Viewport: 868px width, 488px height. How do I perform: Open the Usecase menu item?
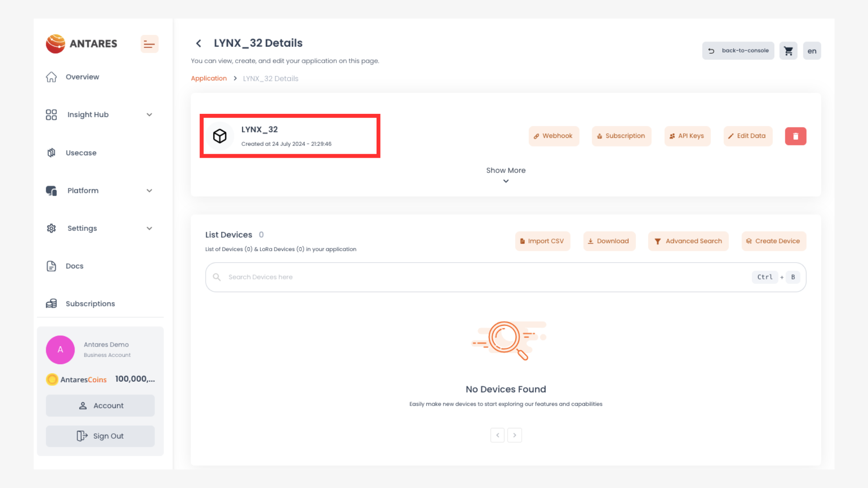(x=81, y=153)
